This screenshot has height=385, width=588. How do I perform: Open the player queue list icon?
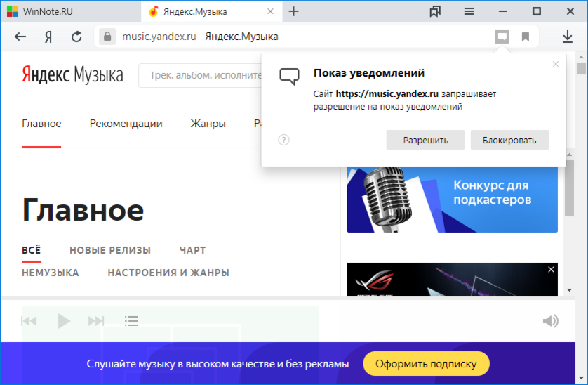point(131,321)
